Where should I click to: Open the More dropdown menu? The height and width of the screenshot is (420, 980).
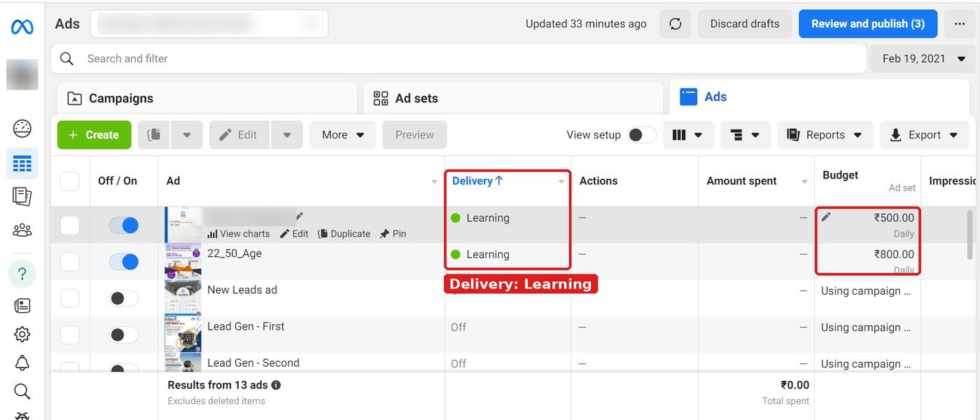point(343,135)
